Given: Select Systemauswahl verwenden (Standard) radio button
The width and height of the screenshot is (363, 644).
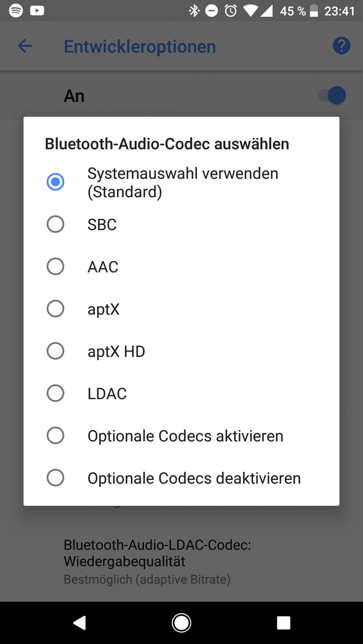Looking at the screenshot, I should click(x=181, y=182).
